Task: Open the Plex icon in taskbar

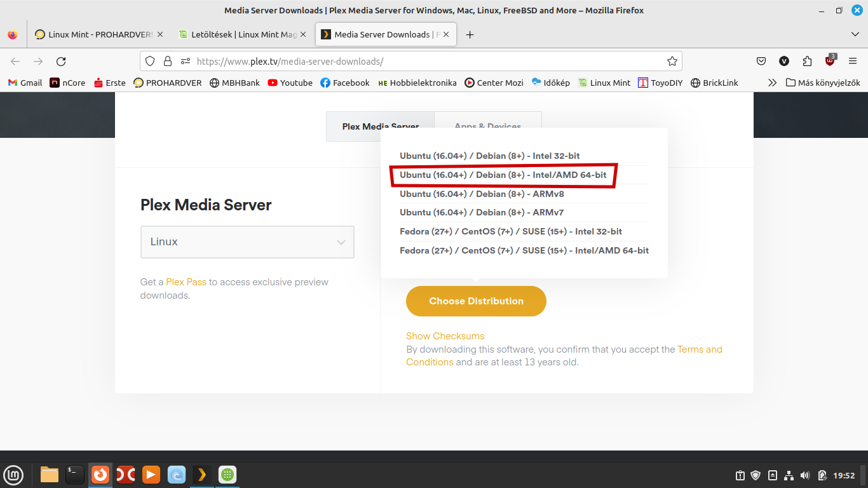Action: [202, 475]
